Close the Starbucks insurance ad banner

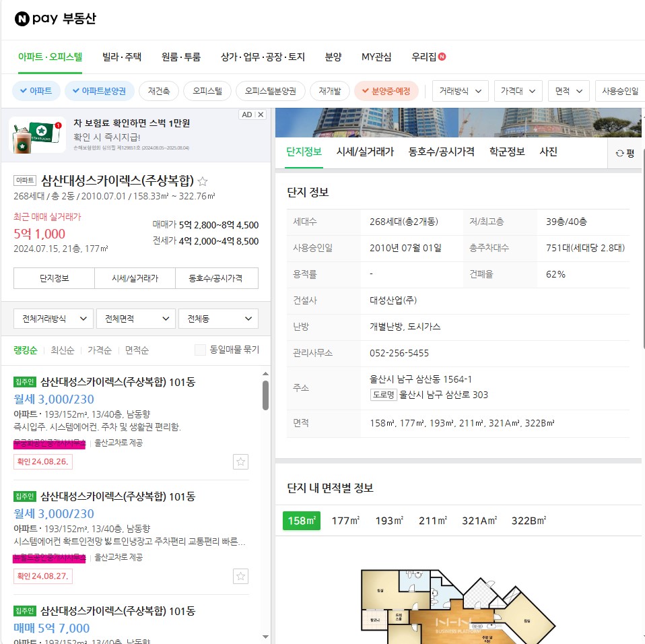pyautogui.click(x=261, y=115)
